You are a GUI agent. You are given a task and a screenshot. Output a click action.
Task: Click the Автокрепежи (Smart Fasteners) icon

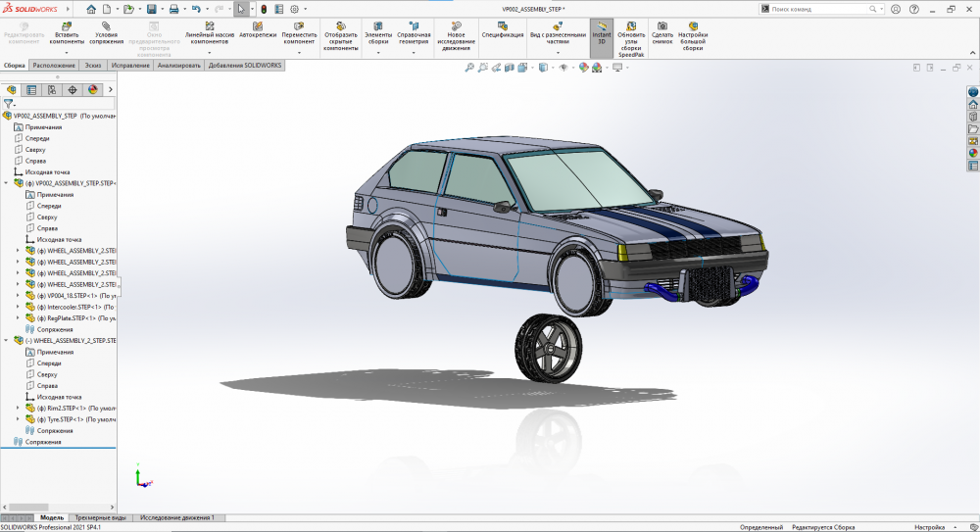tap(257, 26)
